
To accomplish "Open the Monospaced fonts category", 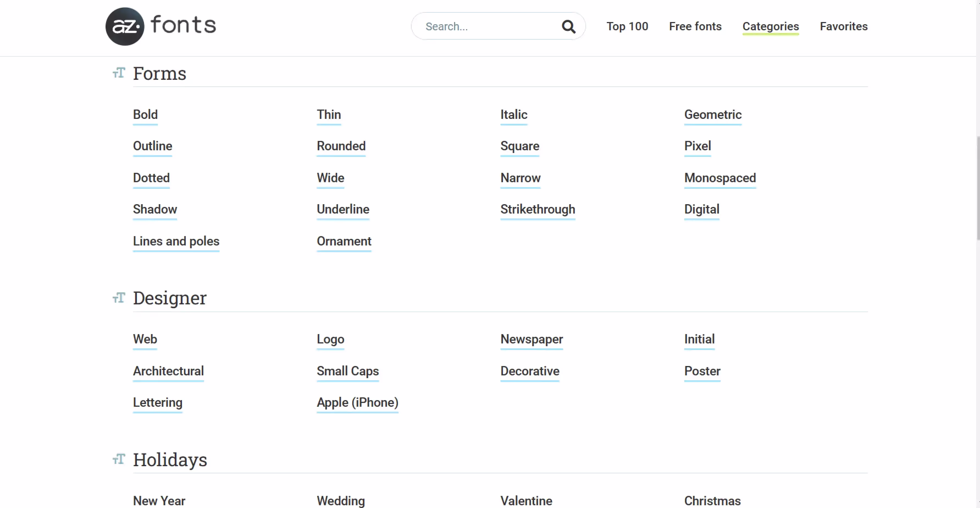I will (x=720, y=178).
